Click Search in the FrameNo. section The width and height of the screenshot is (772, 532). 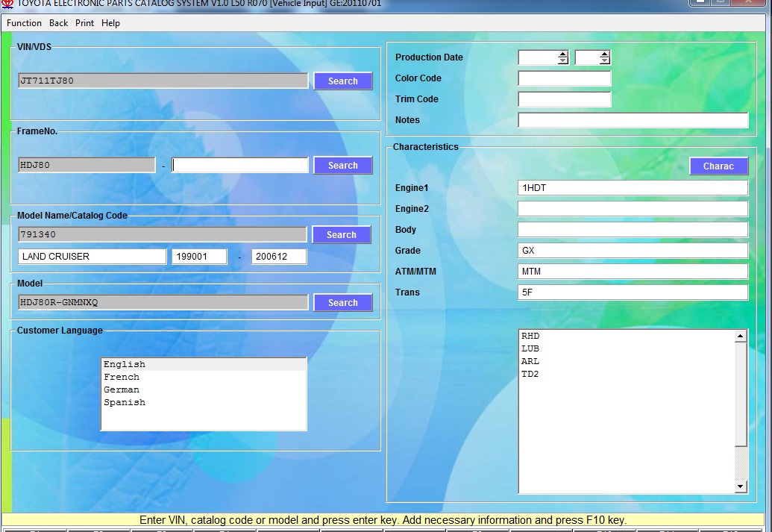343,166
